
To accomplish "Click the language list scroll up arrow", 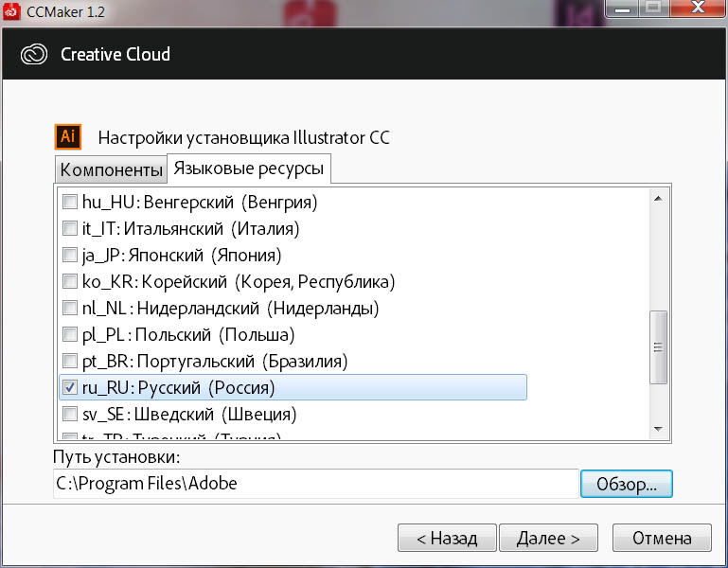I will point(658,198).
